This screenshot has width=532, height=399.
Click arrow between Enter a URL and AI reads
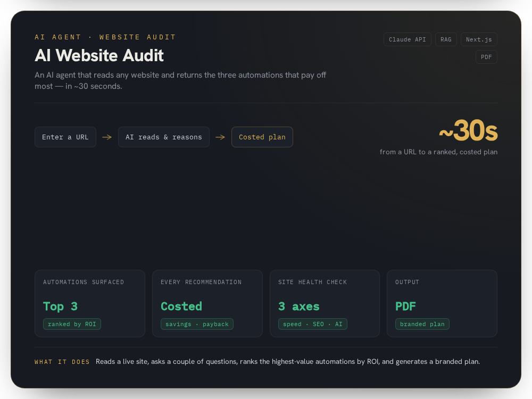[x=107, y=137]
